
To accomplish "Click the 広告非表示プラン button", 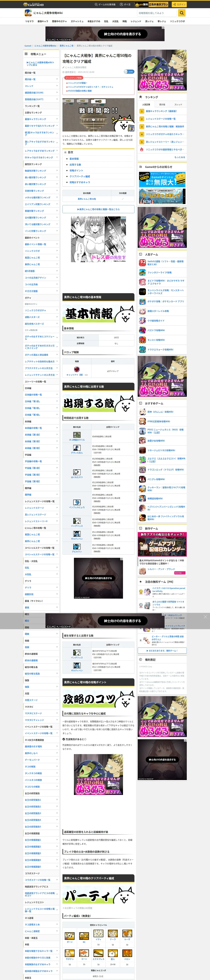I will pos(152,5).
